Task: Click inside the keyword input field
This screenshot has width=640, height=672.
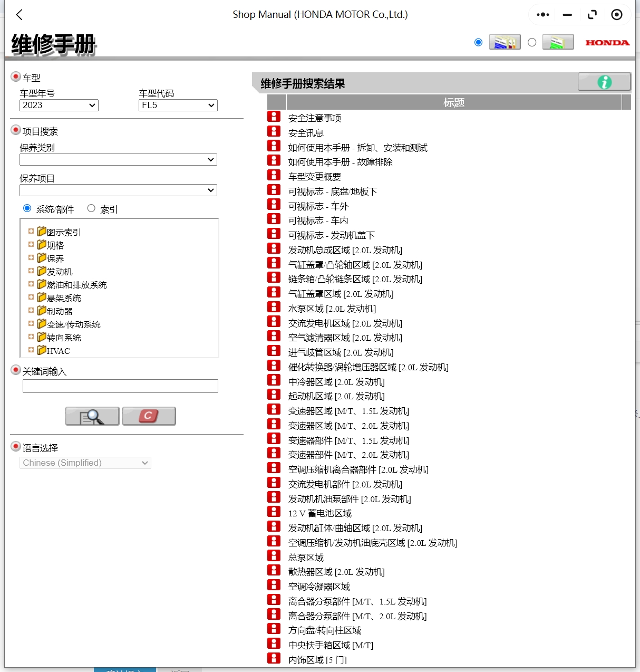Action: (120, 386)
